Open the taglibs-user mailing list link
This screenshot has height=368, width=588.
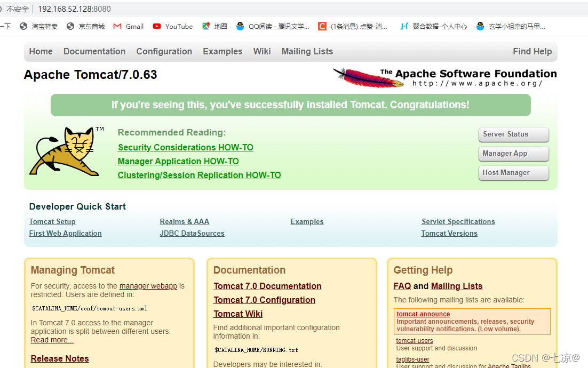412,359
